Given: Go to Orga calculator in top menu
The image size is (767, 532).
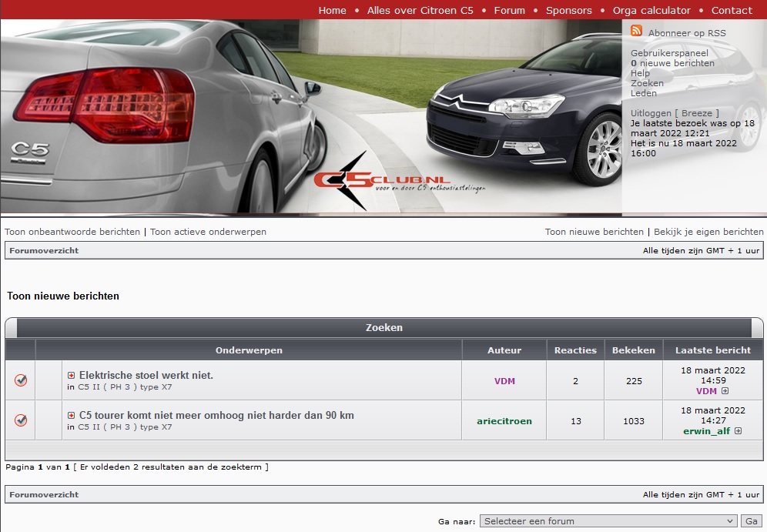Looking at the screenshot, I should pyautogui.click(x=651, y=10).
